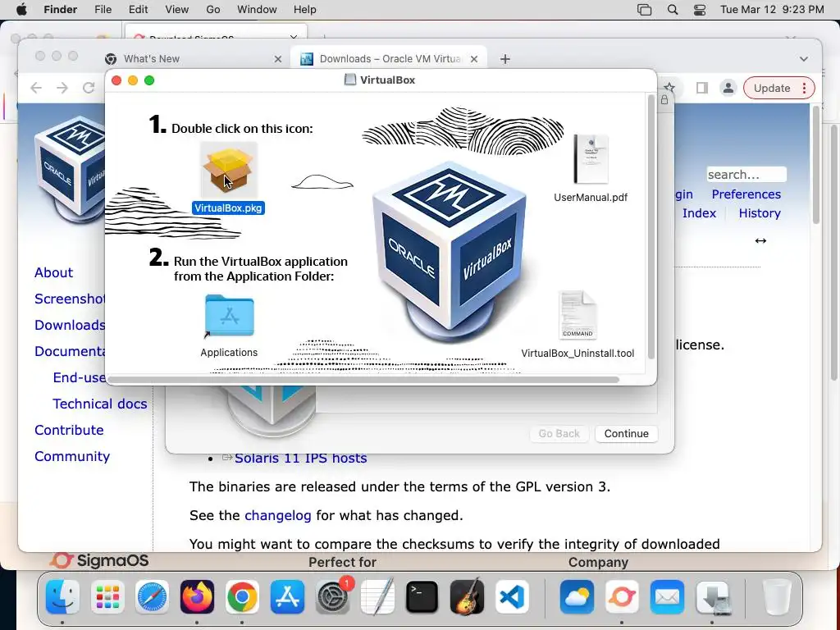
Task: Open the History link
Action: 760,213
